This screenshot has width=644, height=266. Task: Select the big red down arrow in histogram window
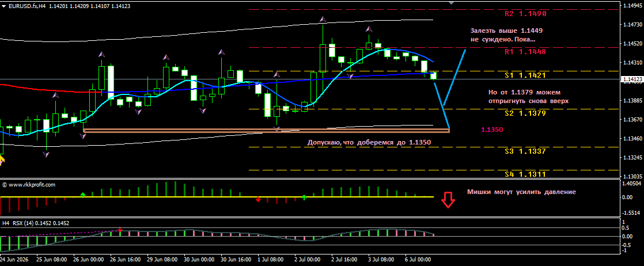click(447, 199)
